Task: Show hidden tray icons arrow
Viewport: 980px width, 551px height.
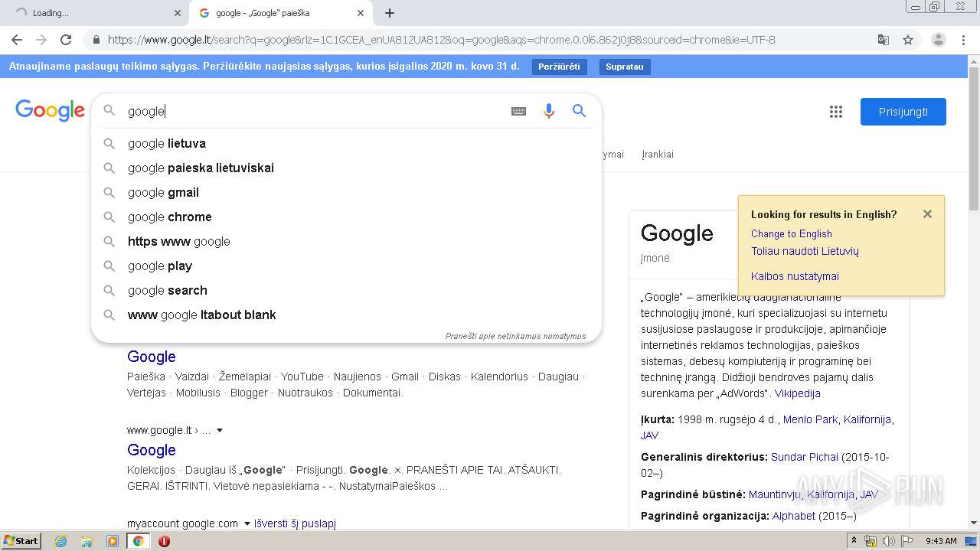Action: 854,540
